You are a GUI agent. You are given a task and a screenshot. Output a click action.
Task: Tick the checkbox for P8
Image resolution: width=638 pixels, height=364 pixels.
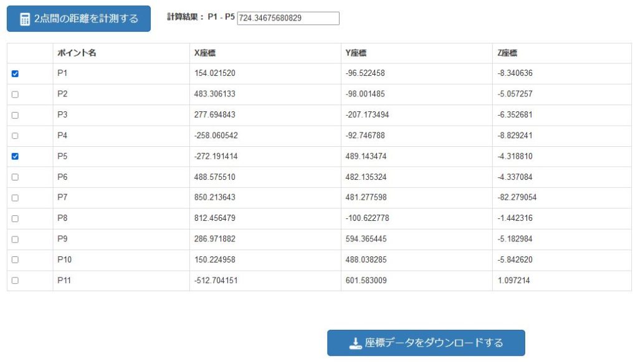[15, 218]
